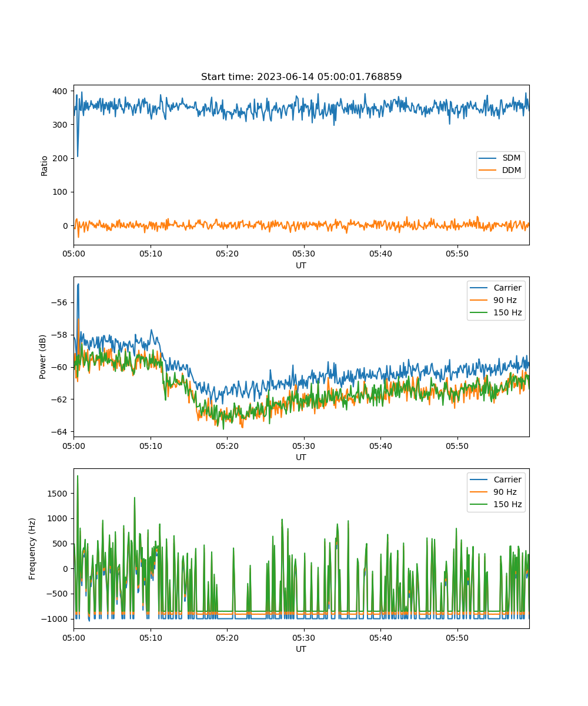
Task: Click the 05:50 time tick under the Power plot
Action: [x=457, y=446]
